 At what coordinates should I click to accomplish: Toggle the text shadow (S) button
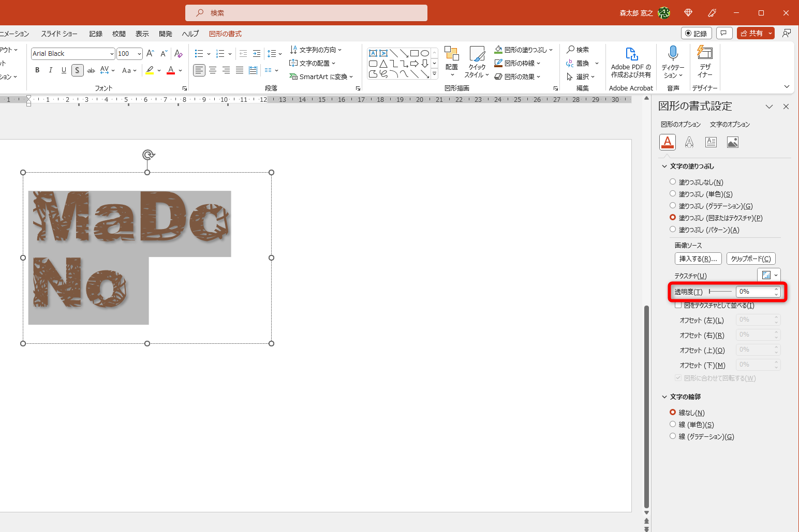pyautogui.click(x=77, y=70)
